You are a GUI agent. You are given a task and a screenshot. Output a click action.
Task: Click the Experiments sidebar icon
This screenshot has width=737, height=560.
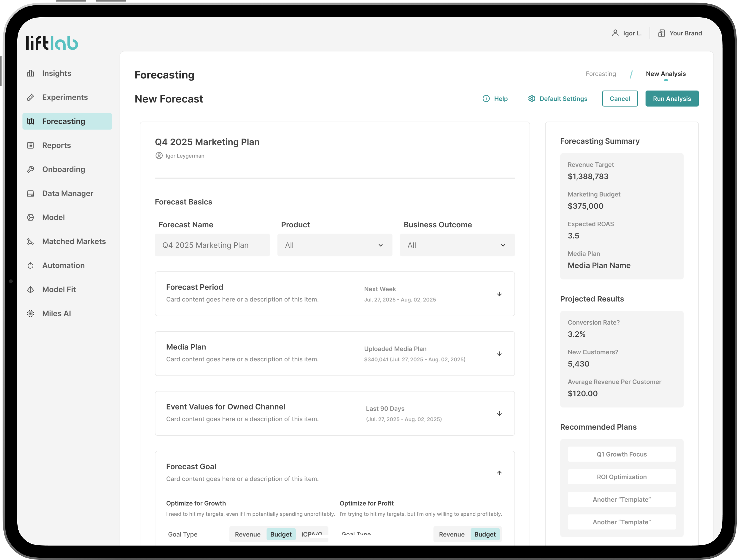[x=30, y=97]
